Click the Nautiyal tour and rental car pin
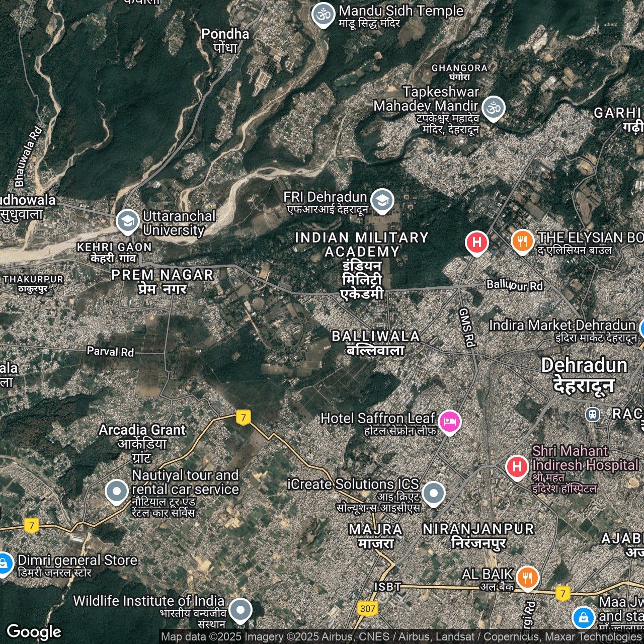The image size is (644, 644). tap(117, 491)
